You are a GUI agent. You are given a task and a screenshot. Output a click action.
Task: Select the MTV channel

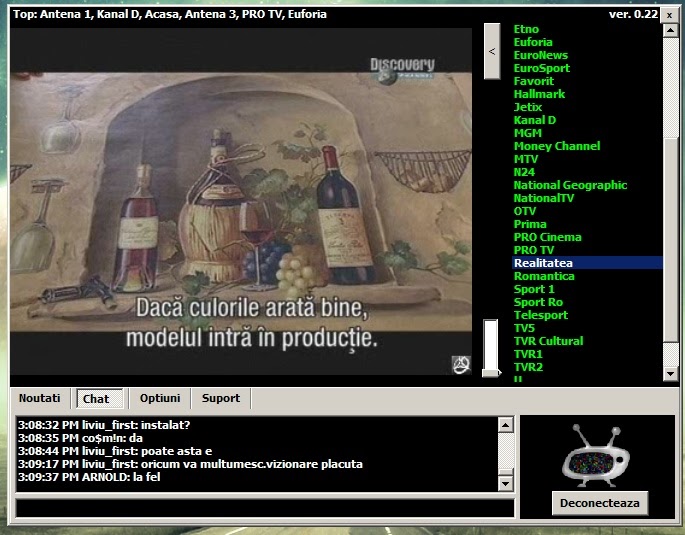[526, 159]
